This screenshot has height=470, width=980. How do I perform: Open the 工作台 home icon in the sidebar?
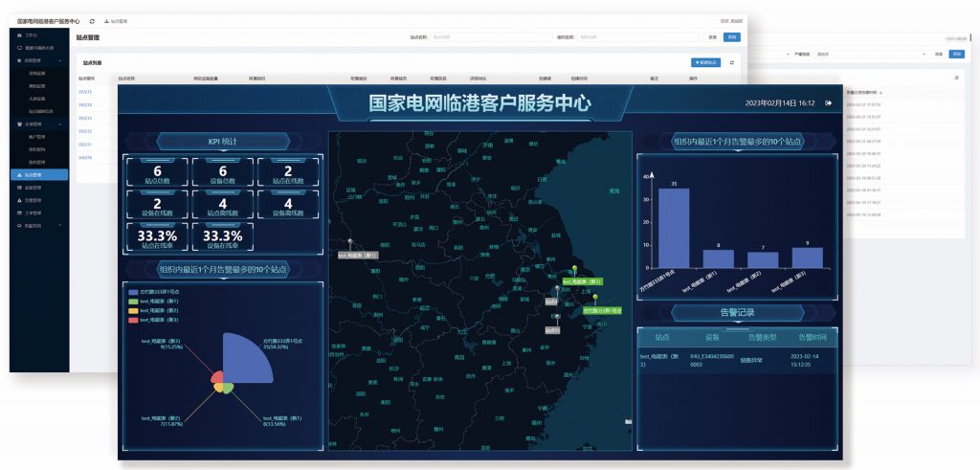pos(19,35)
